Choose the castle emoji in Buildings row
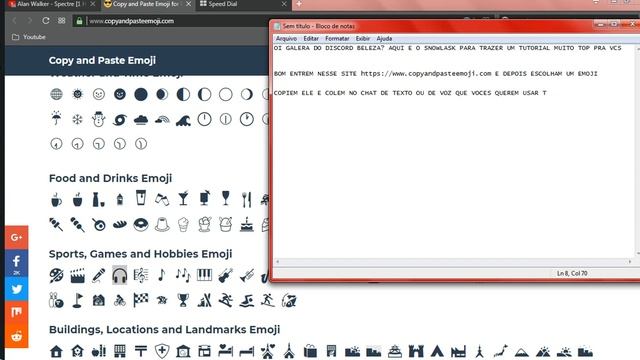The width and height of the screenshot is (640, 360). coord(416,351)
